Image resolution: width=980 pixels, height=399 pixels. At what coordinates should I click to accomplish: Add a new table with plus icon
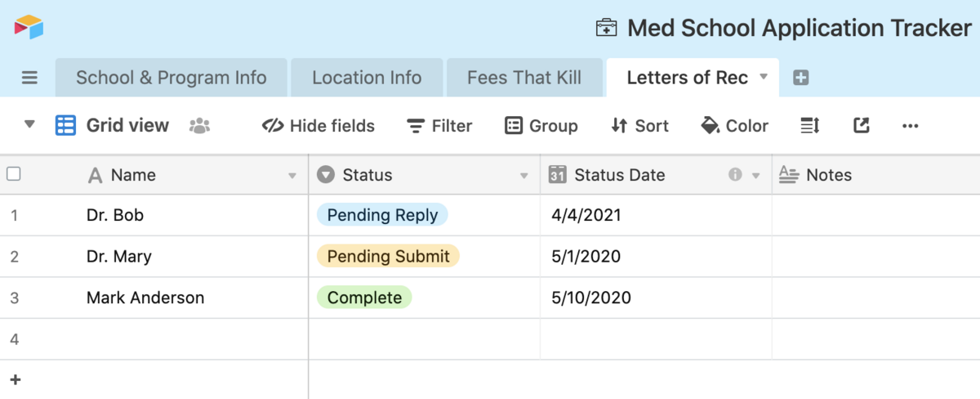pyautogui.click(x=801, y=78)
